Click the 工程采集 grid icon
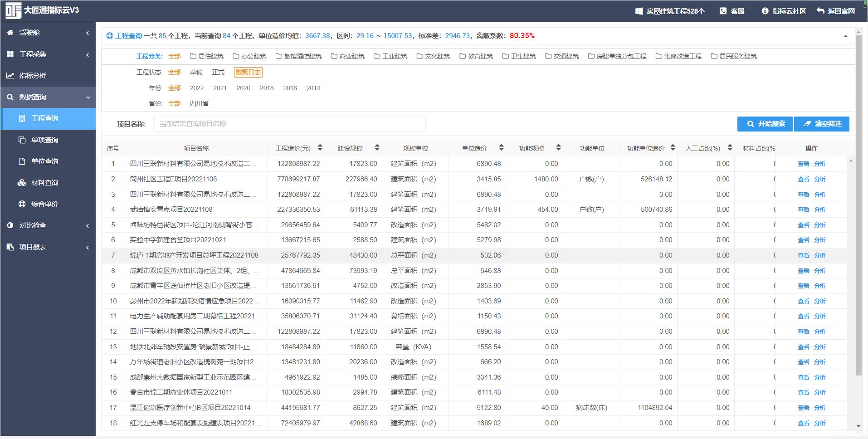868x439 pixels. [10, 54]
